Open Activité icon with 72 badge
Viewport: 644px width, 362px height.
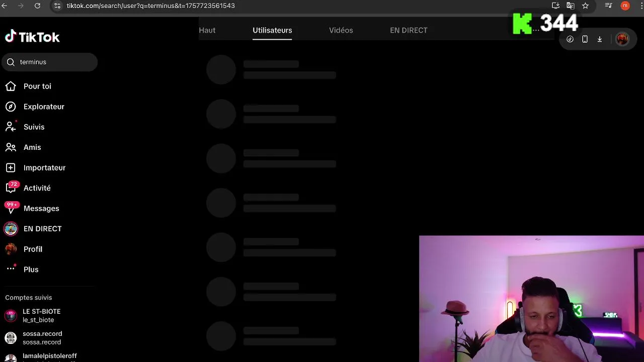[12, 188]
